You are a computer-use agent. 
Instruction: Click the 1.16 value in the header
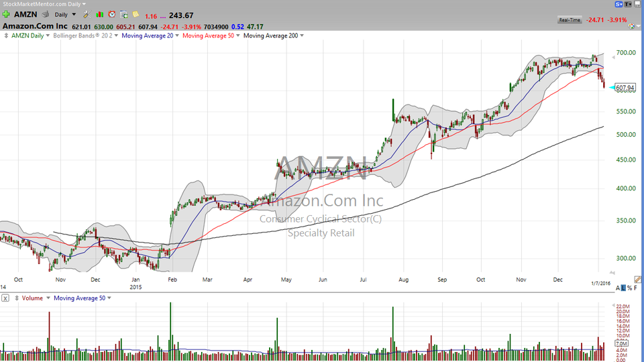(x=151, y=16)
